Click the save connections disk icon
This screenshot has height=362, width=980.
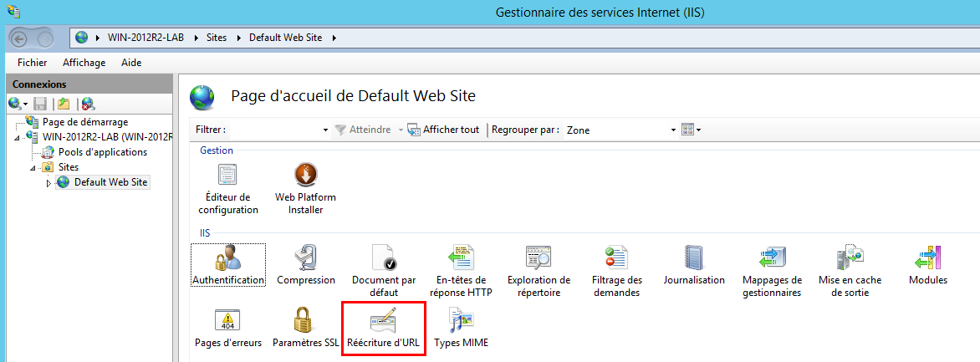click(40, 104)
